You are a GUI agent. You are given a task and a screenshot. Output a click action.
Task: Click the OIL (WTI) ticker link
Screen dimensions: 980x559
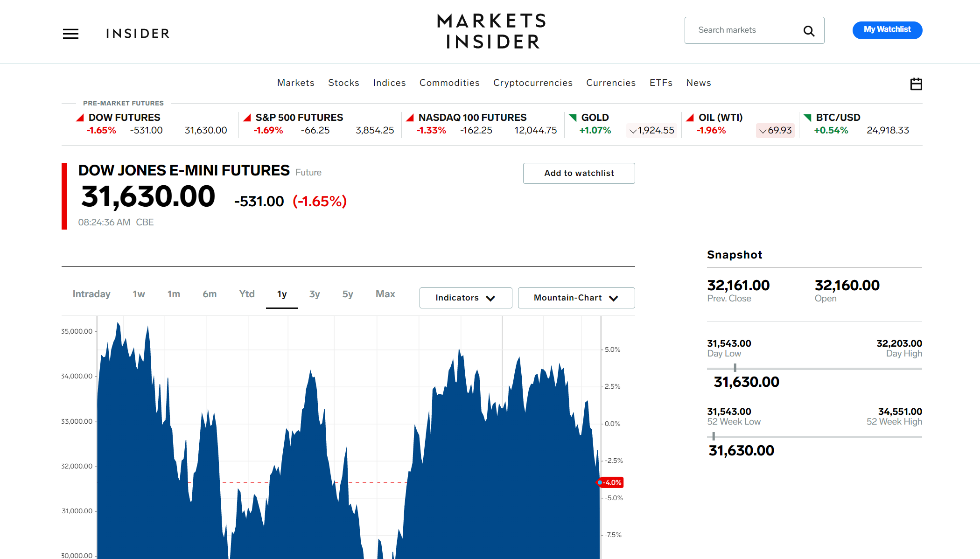pyautogui.click(x=721, y=118)
